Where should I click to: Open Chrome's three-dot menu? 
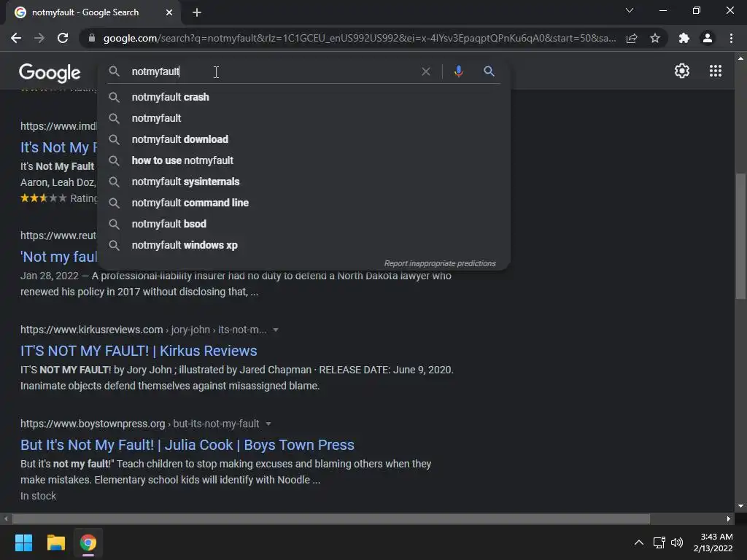pos(731,38)
